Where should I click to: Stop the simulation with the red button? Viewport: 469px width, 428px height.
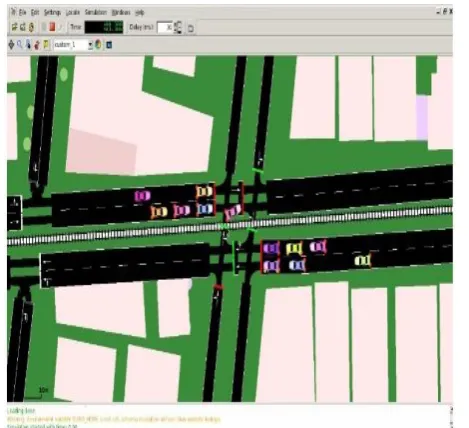pyautogui.click(x=52, y=27)
